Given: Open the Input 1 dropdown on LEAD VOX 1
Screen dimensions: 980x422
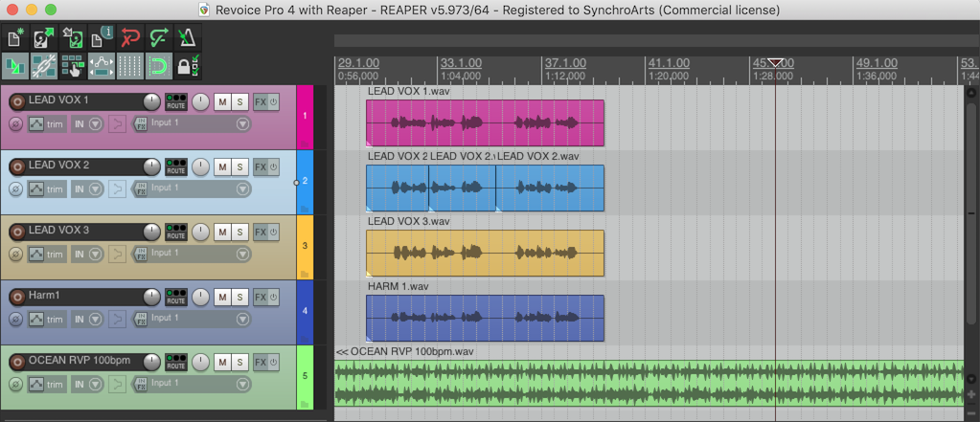Looking at the screenshot, I should pyautogui.click(x=188, y=123).
